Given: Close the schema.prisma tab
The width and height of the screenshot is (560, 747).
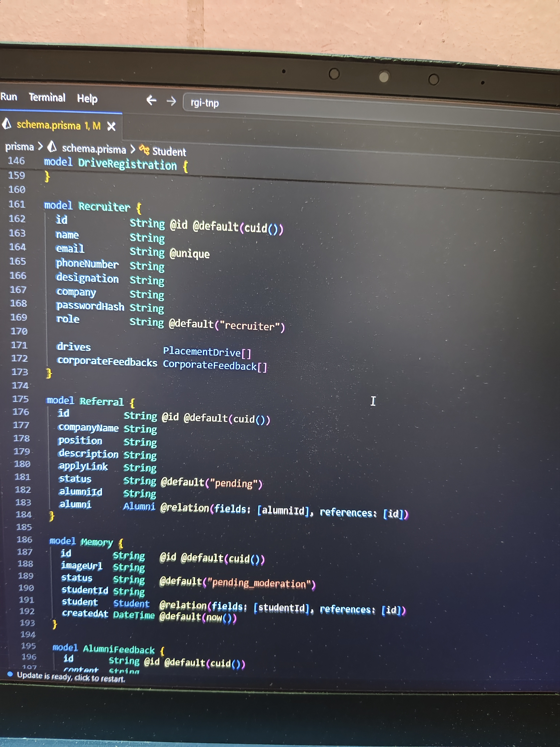Looking at the screenshot, I should 111,127.
